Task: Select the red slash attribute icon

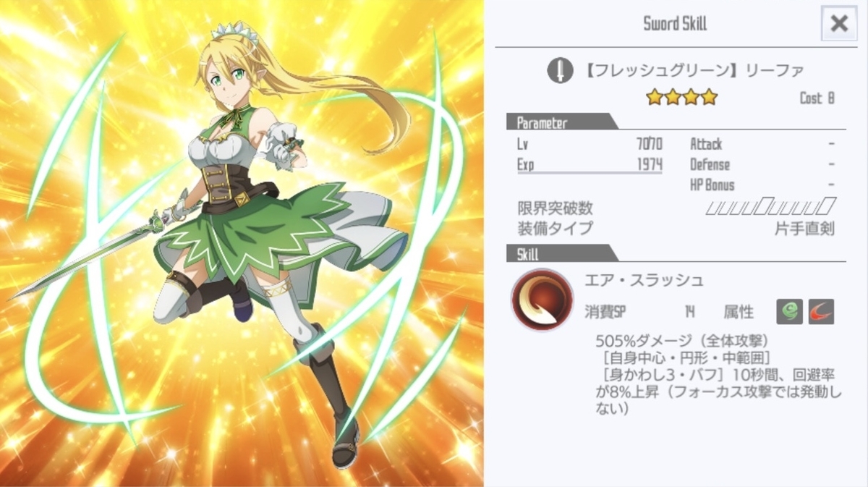Action: (x=821, y=312)
